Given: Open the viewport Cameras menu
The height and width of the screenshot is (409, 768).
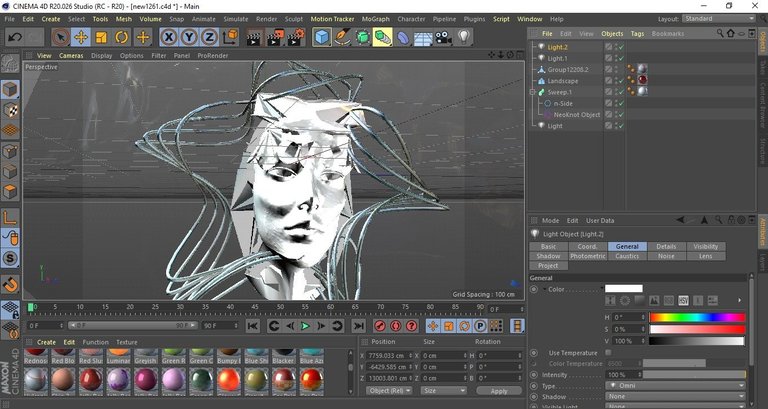Looking at the screenshot, I should click(71, 56).
